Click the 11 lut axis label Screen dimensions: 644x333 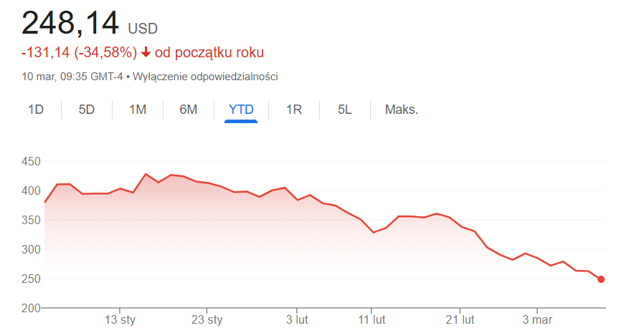coord(372,319)
